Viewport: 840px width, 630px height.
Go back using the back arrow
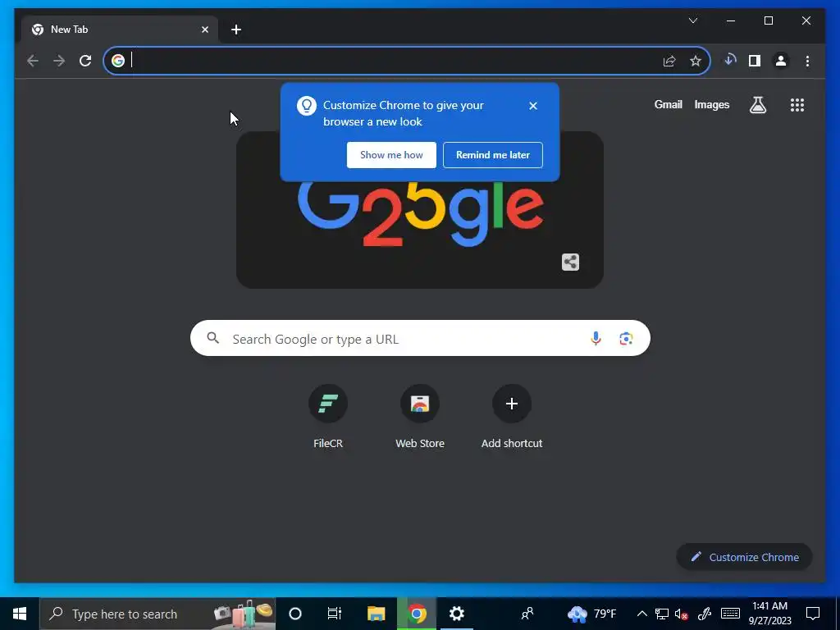[x=33, y=61]
